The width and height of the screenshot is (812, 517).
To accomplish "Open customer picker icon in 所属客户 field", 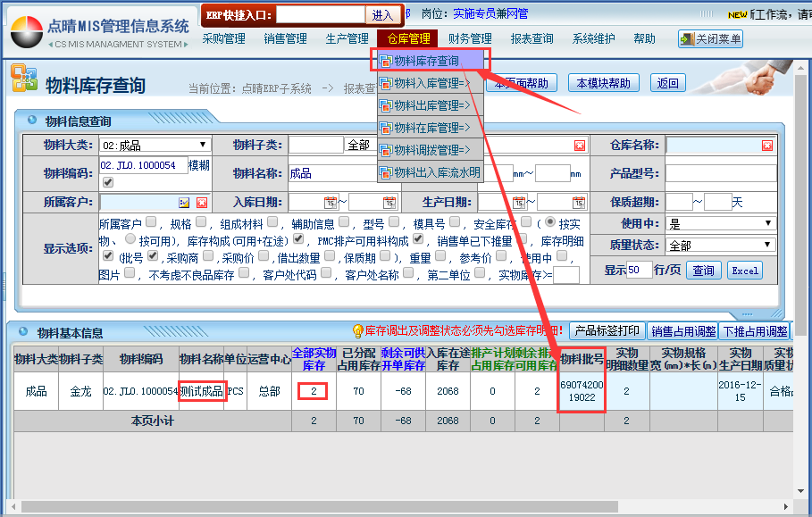I will click(x=185, y=203).
